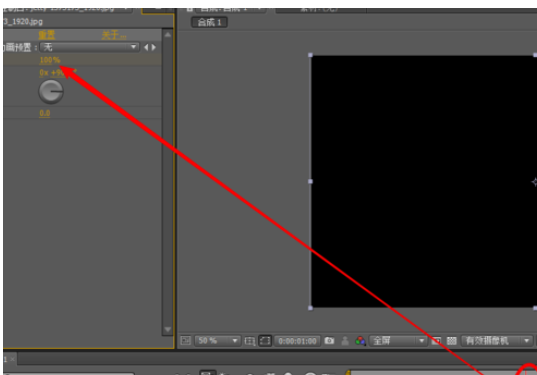537x375 pixels.
Task: Open the 动画预置 dropdown showing 无
Action: (89, 47)
